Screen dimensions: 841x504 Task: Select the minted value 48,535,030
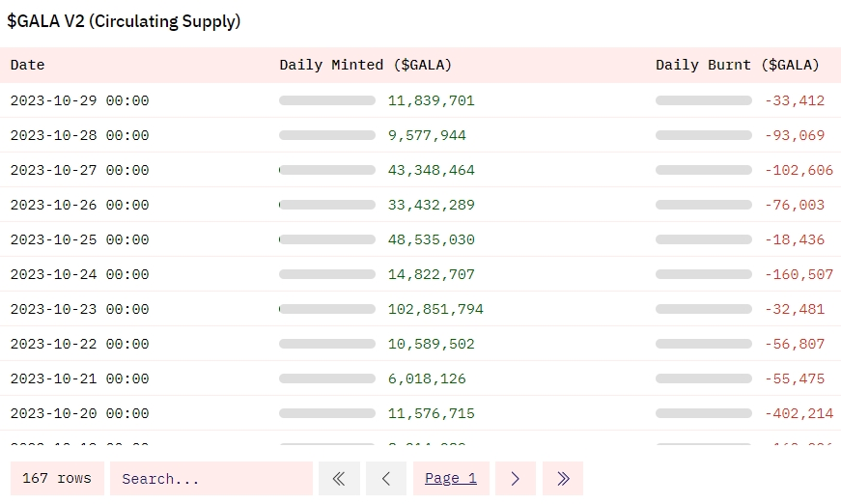tap(431, 239)
